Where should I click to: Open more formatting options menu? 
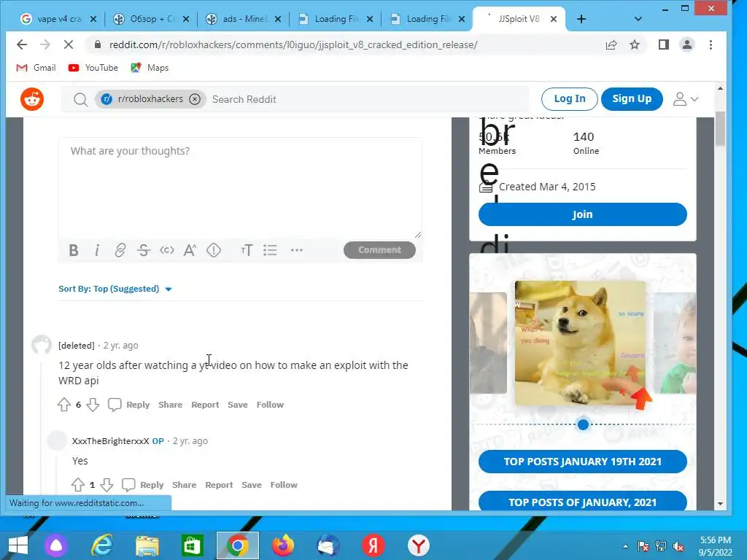(x=297, y=250)
